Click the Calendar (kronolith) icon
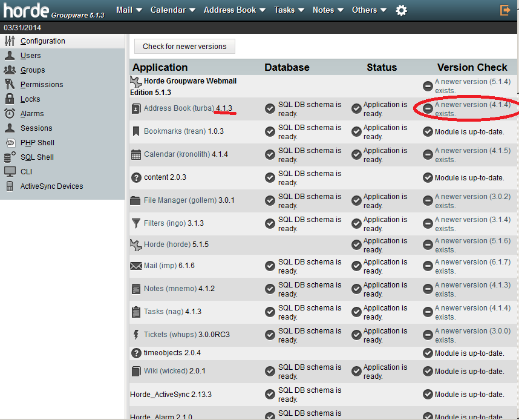The image size is (519, 420). tap(136, 154)
